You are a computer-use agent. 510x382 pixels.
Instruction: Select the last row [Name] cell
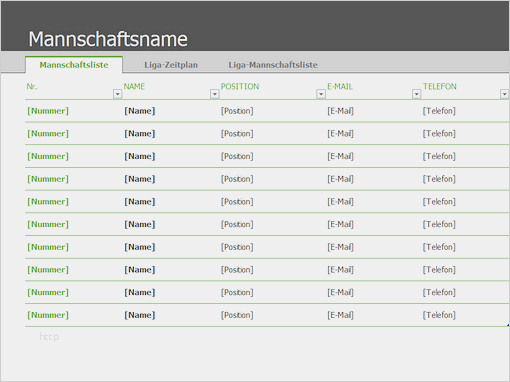click(x=140, y=315)
